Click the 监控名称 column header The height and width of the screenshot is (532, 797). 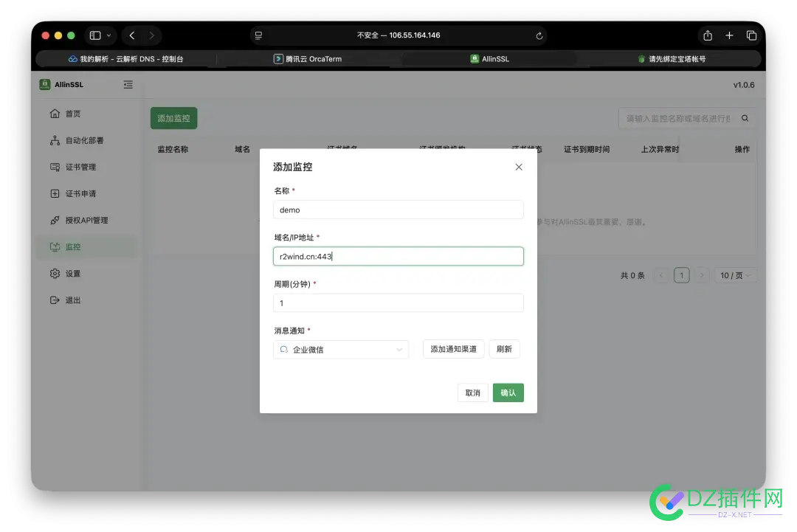173,149
